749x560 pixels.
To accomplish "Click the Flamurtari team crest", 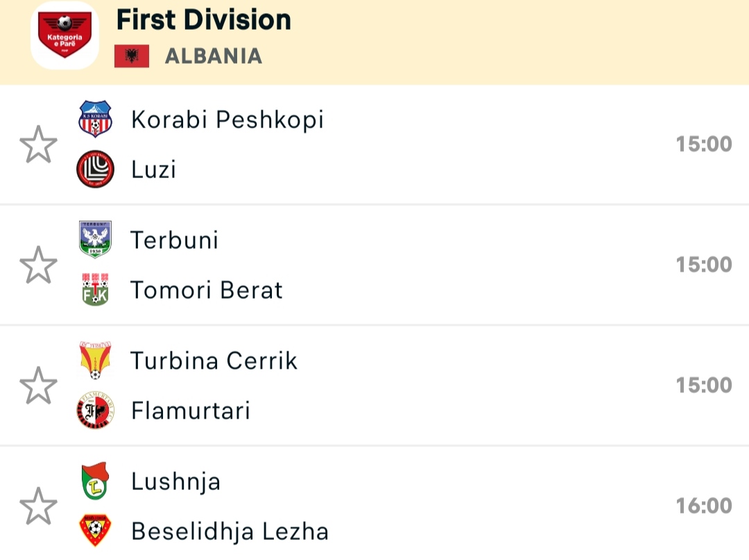I will 95,410.
